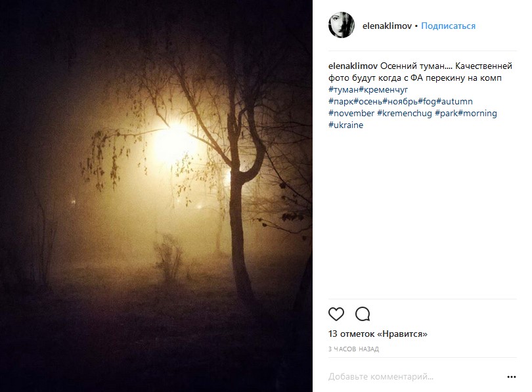The image size is (532, 392).
Task: Click the 3 часов назад timestamp
Action: tap(353, 349)
